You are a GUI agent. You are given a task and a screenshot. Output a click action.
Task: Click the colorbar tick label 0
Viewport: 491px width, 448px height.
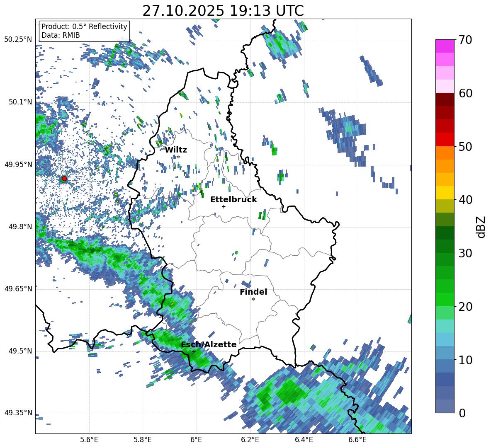click(x=462, y=413)
